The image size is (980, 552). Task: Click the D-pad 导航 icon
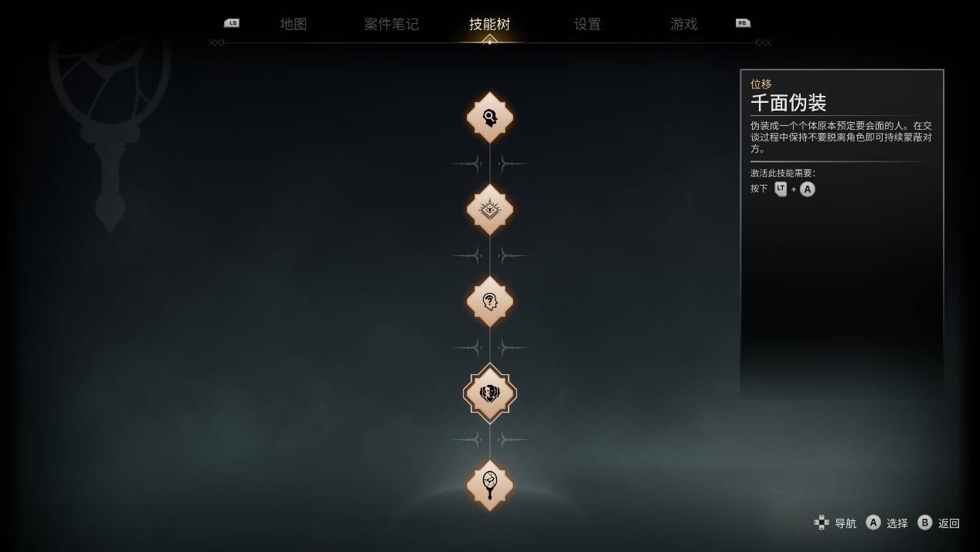click(x=822, y=523)
